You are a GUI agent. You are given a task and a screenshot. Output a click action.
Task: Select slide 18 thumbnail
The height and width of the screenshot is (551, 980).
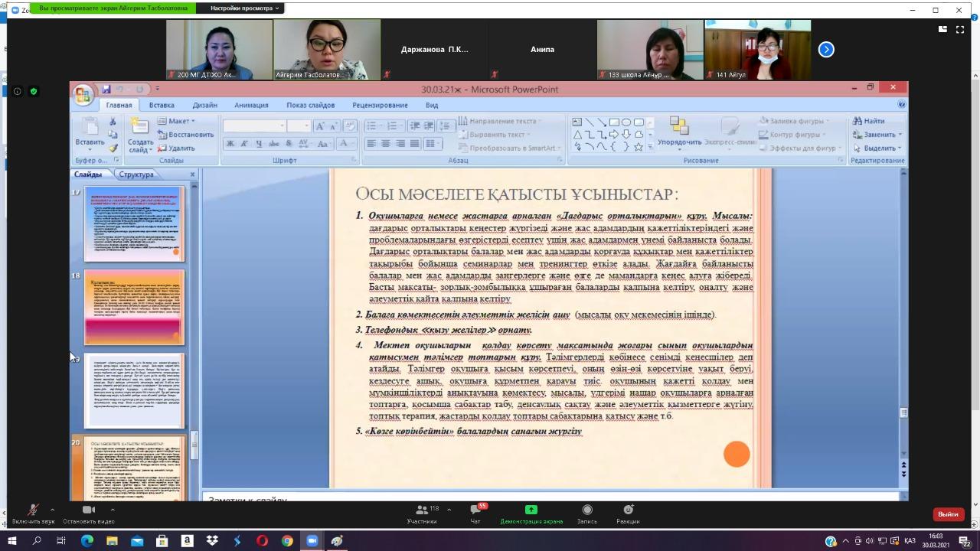tap(134, 308)
